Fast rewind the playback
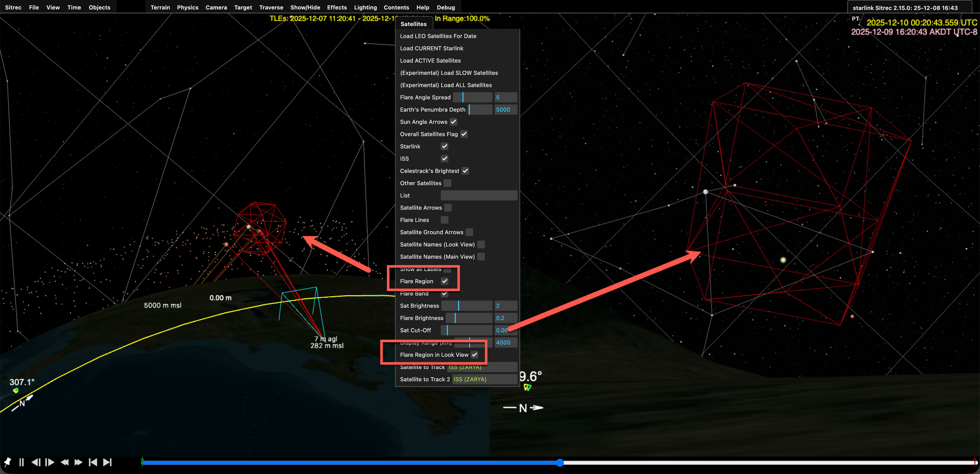 pyautogui.click(x=64, y=462)
